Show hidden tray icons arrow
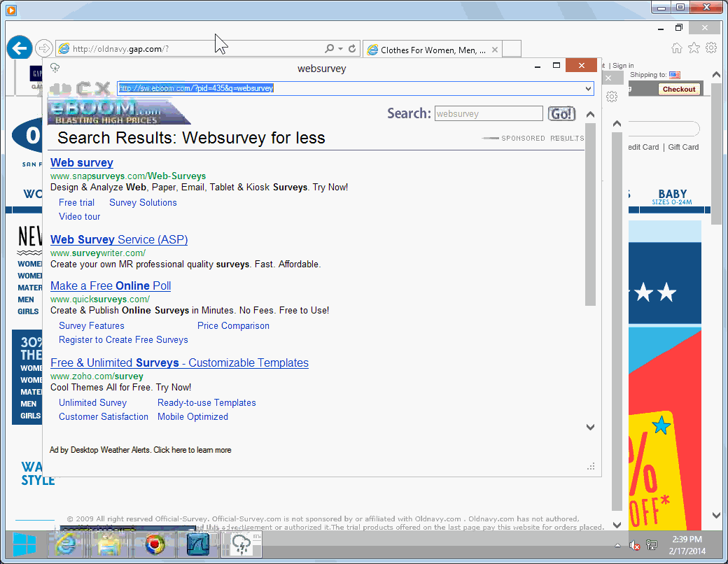728x564 pixels. (x=617, y=546)
